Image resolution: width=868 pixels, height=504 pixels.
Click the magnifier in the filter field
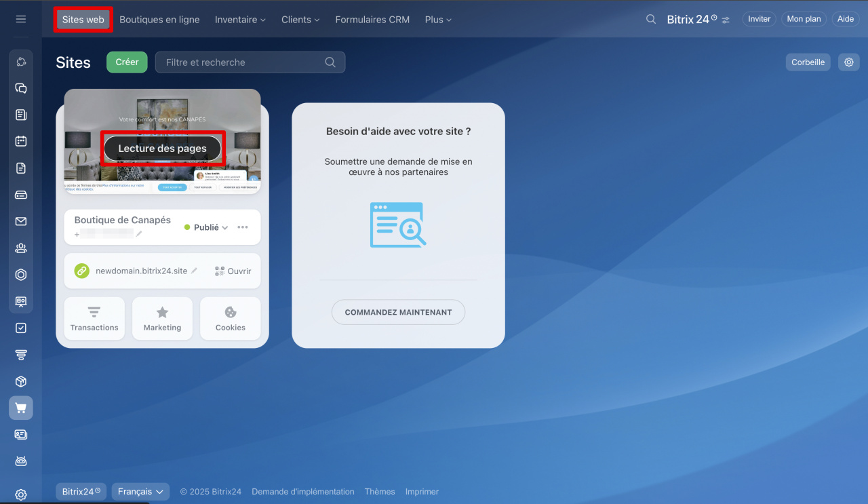[330, 62]
